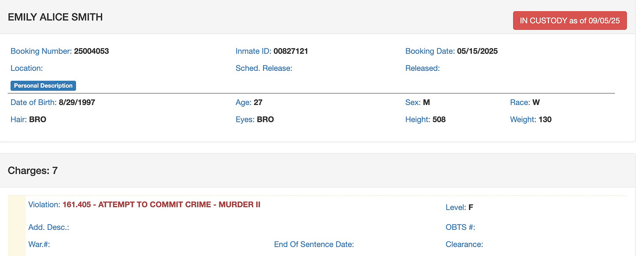This screenshot has width=644, height=256.
Task: Select the End Of Sentence Date label
Action: pos(314,244)
